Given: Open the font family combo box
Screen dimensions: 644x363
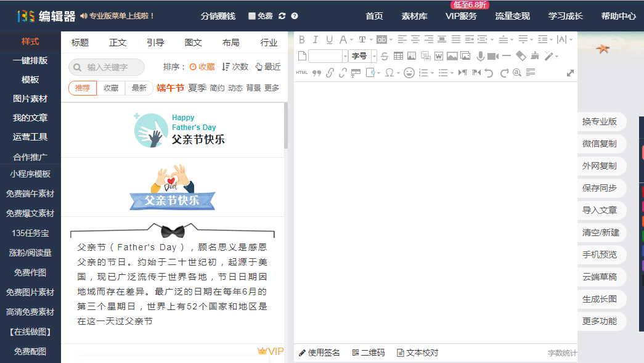Looking at the screenshot, I should tap(328, 56).
